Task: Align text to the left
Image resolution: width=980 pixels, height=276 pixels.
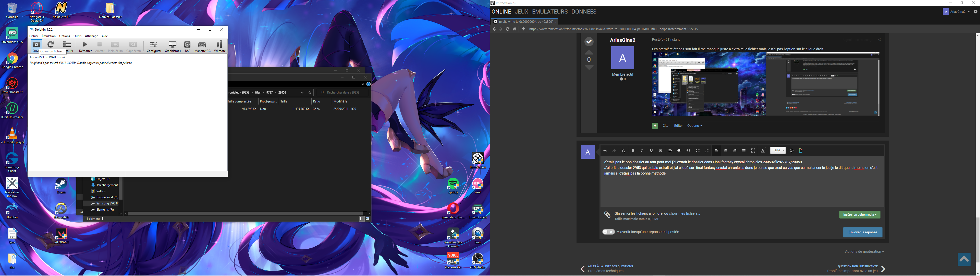Action: pyautogui.click(x=716, y=151)
